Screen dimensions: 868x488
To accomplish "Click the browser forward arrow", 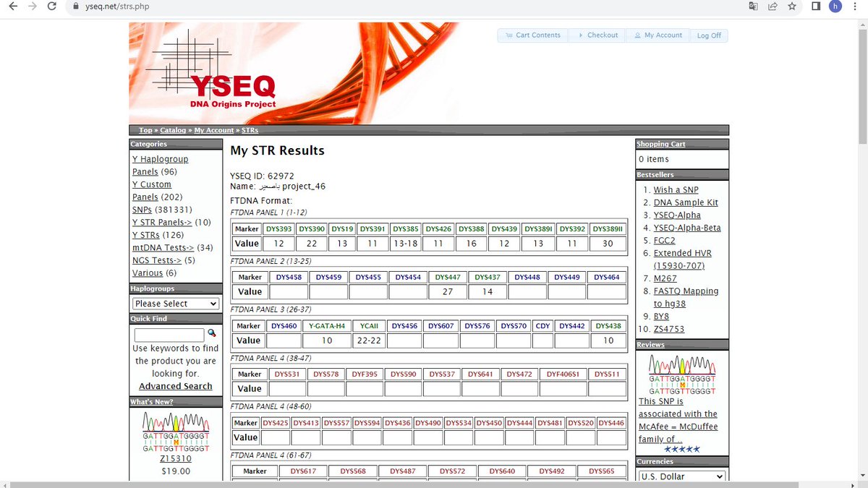I will [33, 7].
